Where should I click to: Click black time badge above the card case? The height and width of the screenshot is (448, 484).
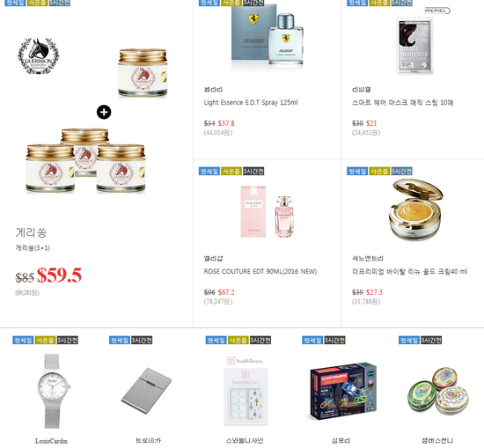[142, 341]
